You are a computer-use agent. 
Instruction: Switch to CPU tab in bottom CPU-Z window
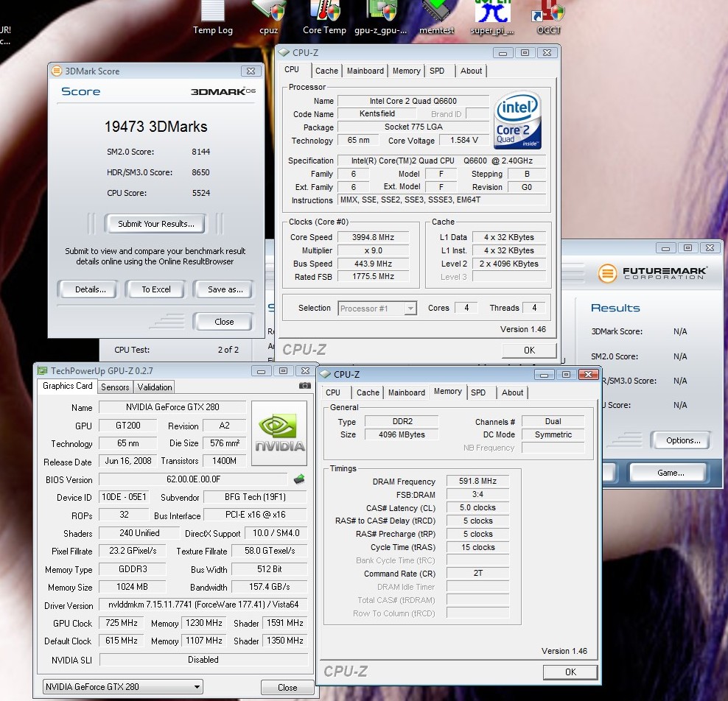tap(333, 392)
